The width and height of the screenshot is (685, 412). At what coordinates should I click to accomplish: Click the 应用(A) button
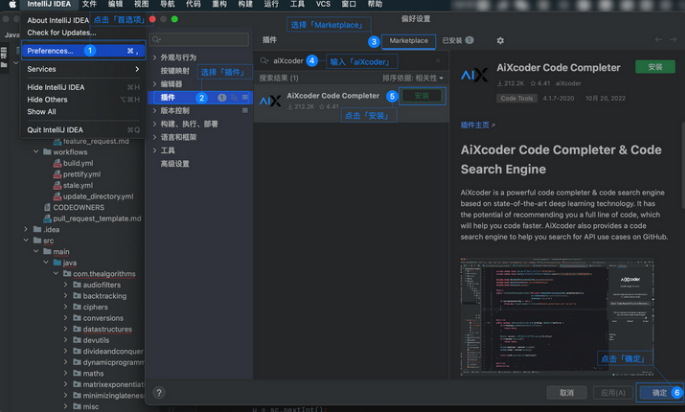613,393
